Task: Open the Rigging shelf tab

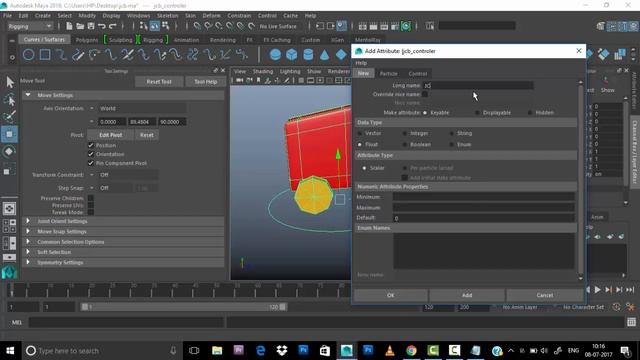Action: click(153, 40)
